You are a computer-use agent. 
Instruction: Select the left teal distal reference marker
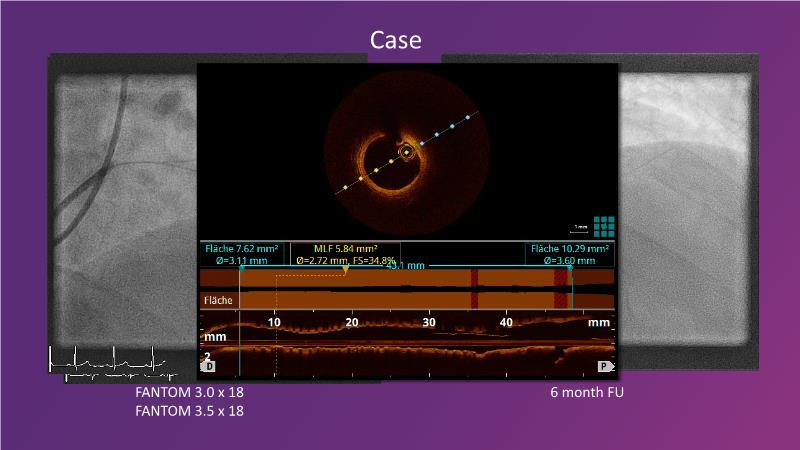(x=241, y=268)
